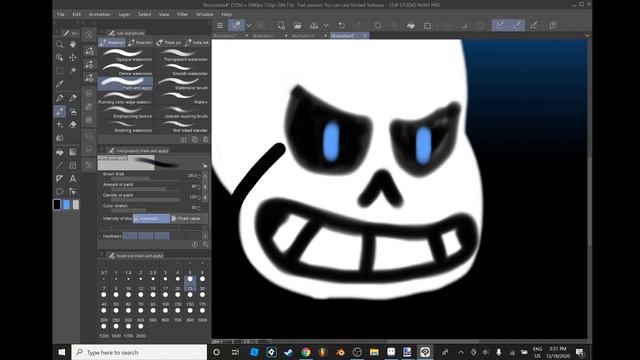Set Intensity of blur to Fixed value
This screenshot has height=360, width=640.
pyautogui.click(x=189, y=218)
